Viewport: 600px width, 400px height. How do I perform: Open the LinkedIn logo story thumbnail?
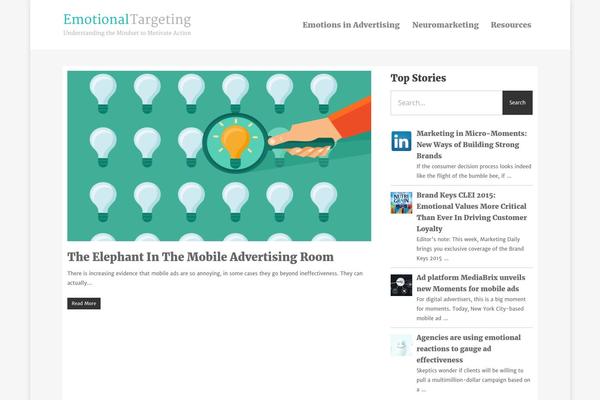pyautogui.click(x=401, y=141)
